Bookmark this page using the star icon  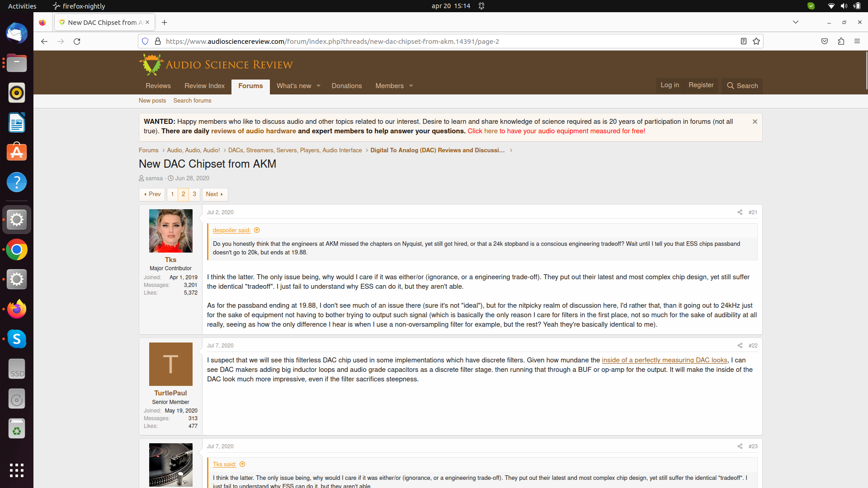pyautogui.click(x=756, y=41)
